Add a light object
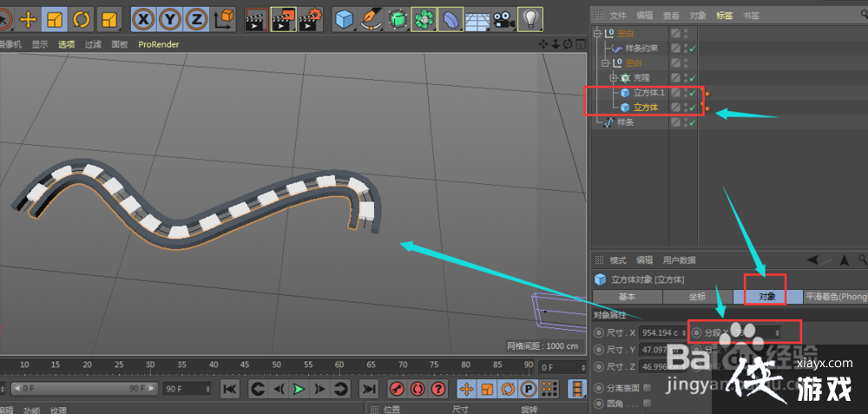This screenshot has height=414, width=868. point(530,20)
